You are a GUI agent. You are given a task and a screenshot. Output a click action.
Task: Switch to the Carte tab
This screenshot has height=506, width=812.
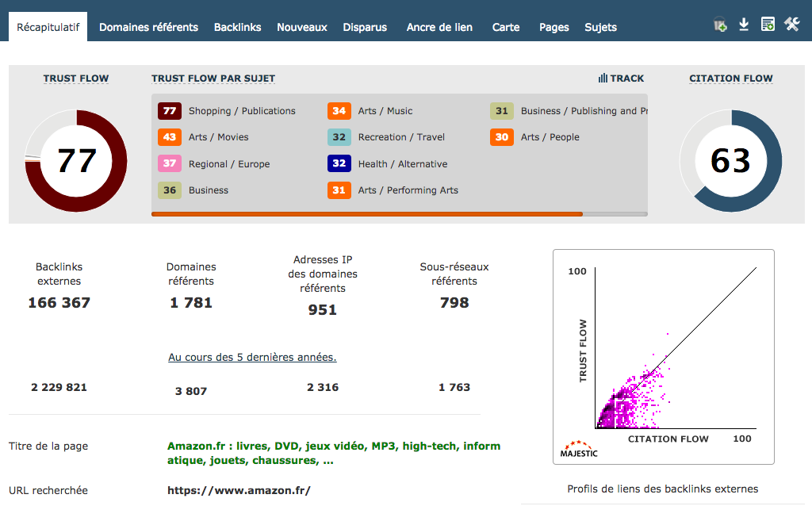pos(506,28)
